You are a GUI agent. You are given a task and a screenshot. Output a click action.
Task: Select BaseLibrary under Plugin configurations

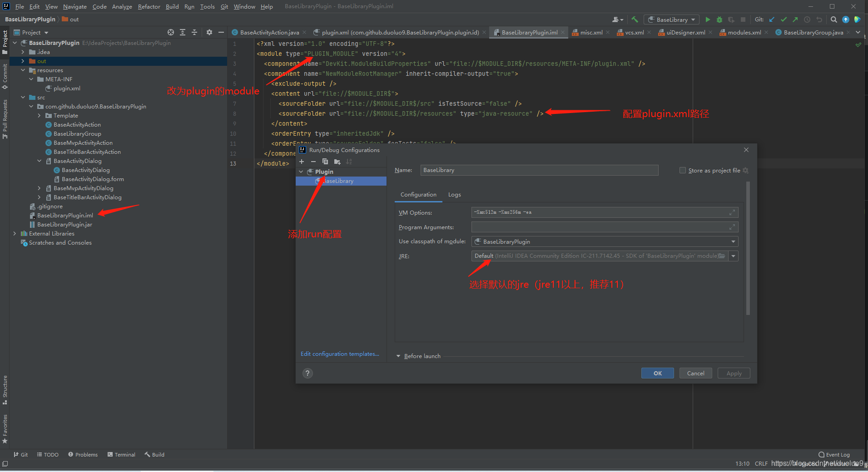click(x=341, y=181)
